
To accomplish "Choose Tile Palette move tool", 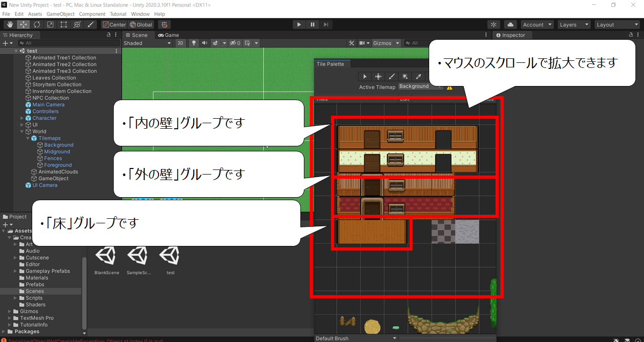I will click(x=378, y=76).
